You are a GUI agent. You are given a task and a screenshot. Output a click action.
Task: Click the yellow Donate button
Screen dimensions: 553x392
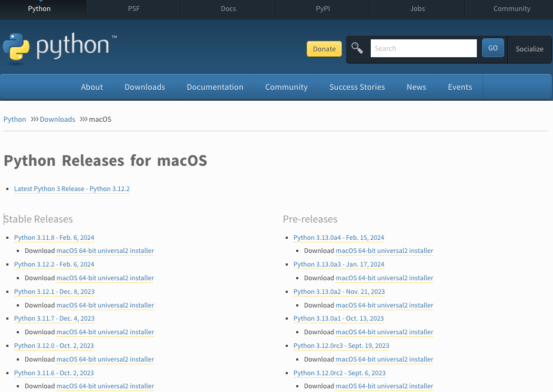(x=324, y=49)
